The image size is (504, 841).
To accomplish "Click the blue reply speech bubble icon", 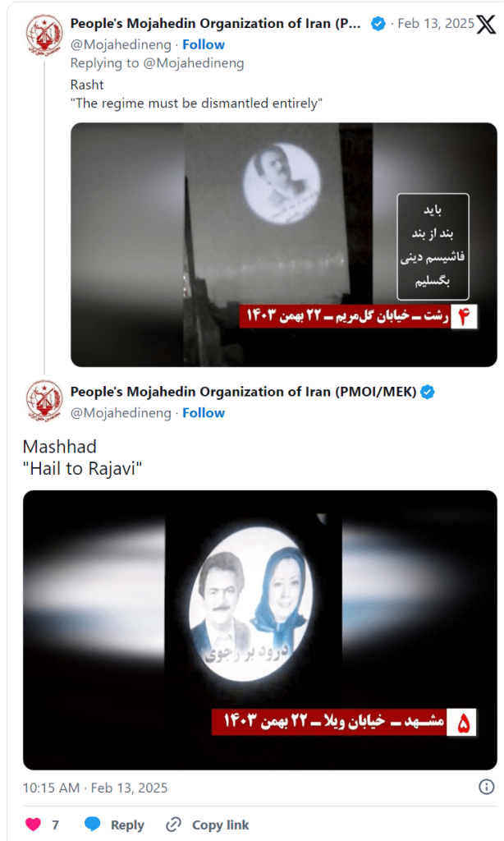I will pos(93,825).
